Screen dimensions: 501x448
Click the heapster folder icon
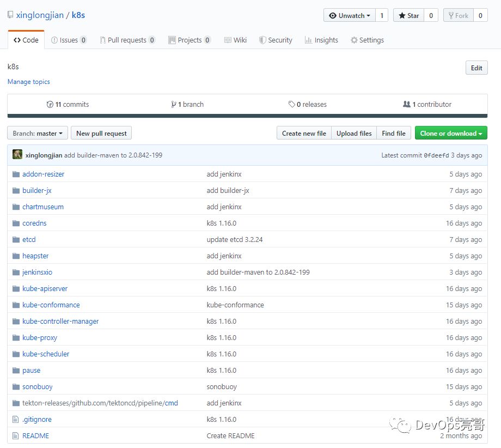point(16,256)
